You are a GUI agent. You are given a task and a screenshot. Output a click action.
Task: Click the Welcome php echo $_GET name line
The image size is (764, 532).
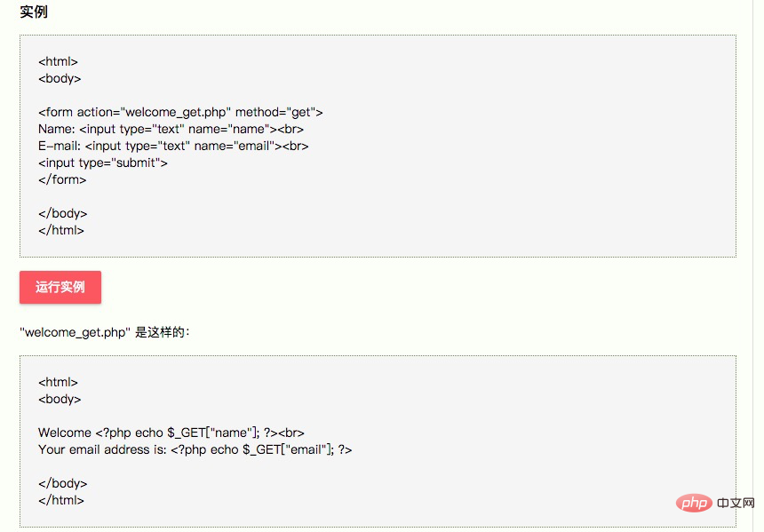coord(171,433)
